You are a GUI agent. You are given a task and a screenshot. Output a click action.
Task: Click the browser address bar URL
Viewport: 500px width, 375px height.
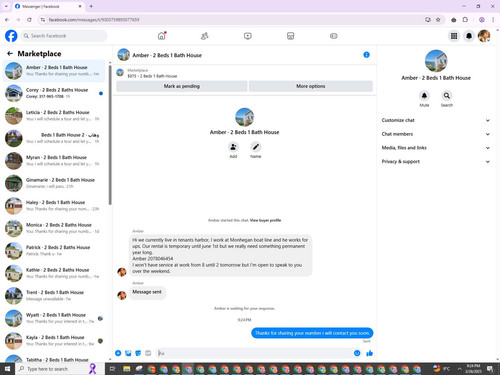click(x=94, y=20)
